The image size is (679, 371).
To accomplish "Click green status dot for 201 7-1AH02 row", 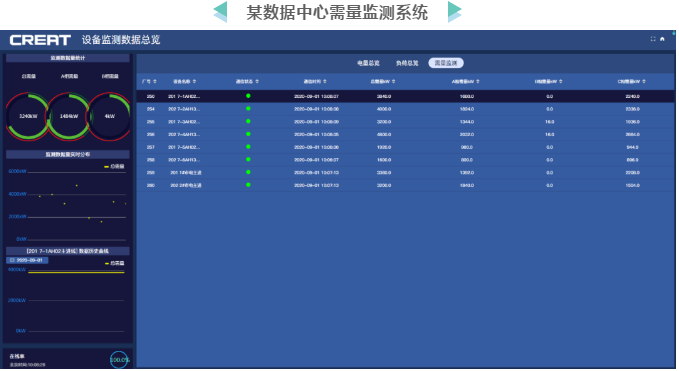I will pyautogui.click(x=248, y=96).
